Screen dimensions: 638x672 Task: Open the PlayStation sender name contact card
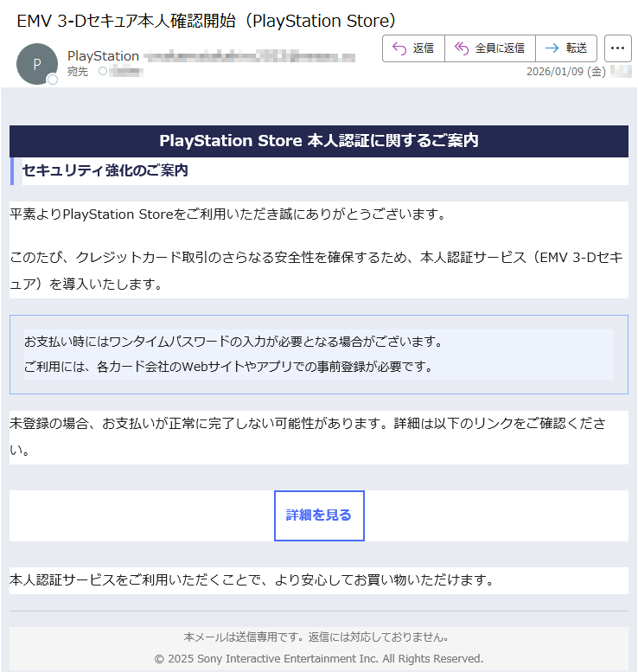pyautogui.click(x=103, y=56)
